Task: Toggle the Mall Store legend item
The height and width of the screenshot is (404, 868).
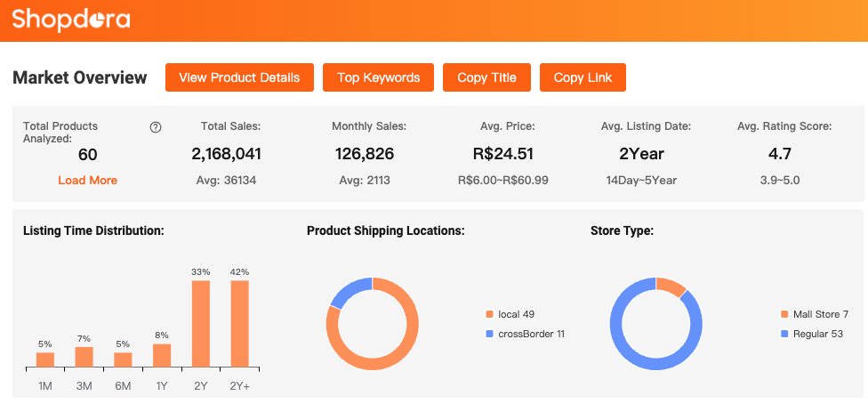Action: point(814,314)
